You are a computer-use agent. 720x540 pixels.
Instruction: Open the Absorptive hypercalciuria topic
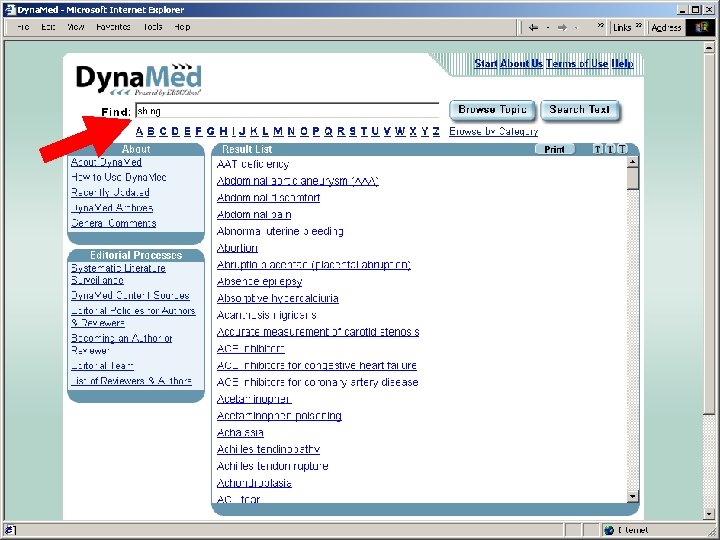pyautogui.click(x=278, y=298)
